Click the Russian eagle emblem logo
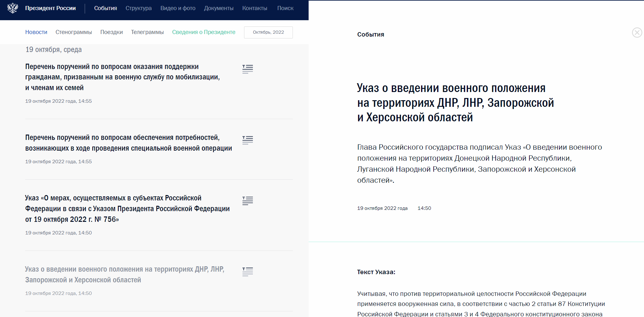This screenshot has width=644, height=317. [x=13, y=8]
